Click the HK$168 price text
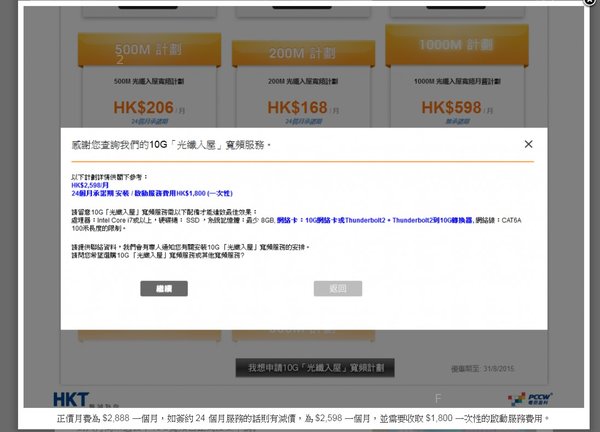 click(x=297, y=108)
